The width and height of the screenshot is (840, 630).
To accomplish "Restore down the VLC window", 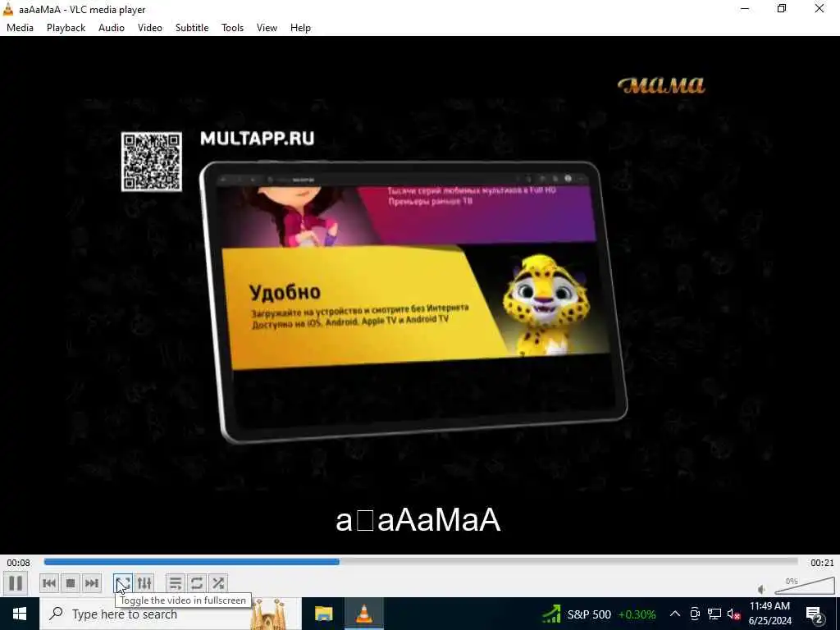I will click(782, 8).
